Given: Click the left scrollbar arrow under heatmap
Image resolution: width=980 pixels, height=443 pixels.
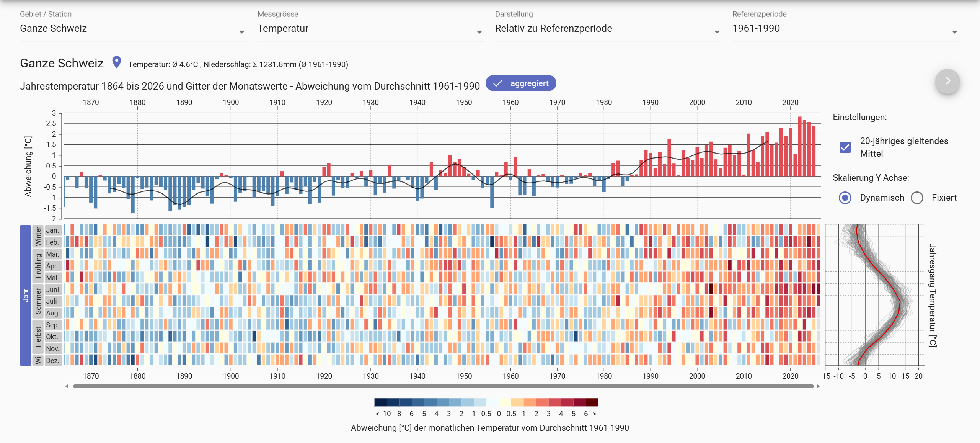Looking at the screenshot, I should point(67,386).
